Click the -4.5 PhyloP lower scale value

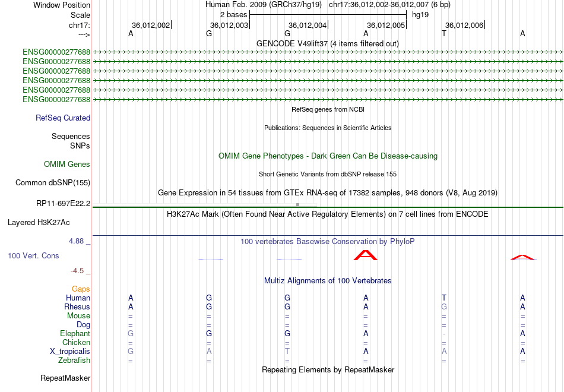coord(77,271)
